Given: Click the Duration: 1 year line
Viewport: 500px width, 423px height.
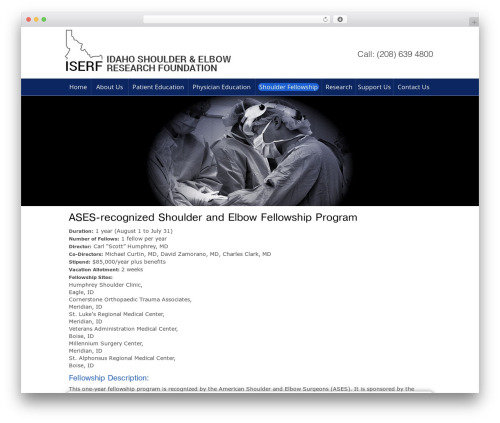Looking at the screenshot, I should pos(121,231).
